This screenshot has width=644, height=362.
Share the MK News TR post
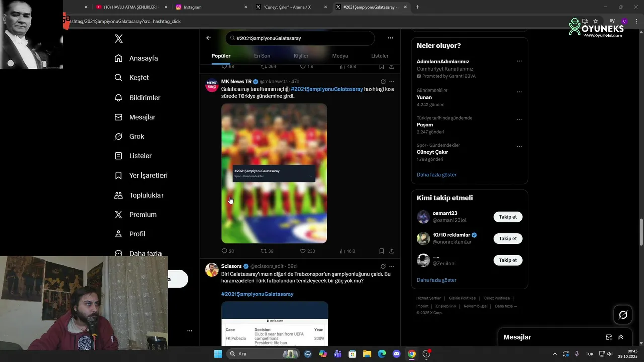(x=392, y=251)
